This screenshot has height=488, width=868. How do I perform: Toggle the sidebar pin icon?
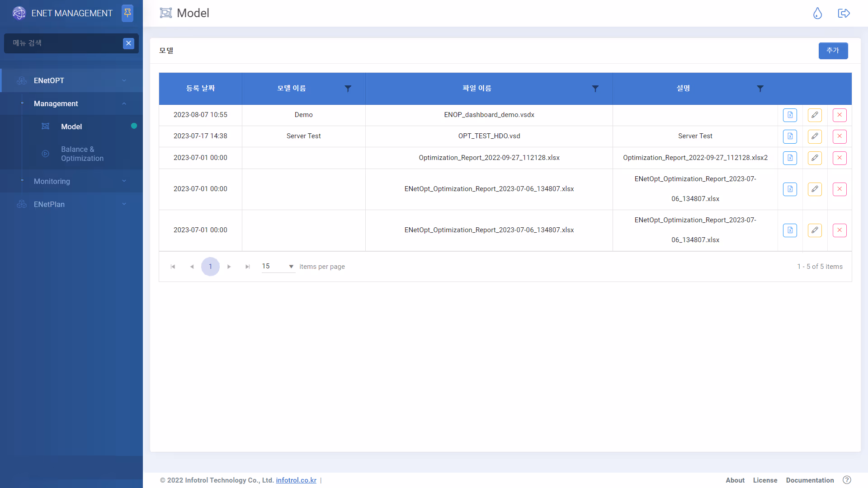click(x=127, y=13)
